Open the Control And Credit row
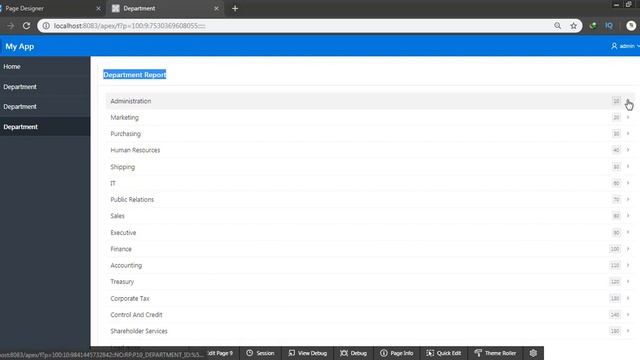This screenshot has width=640, height=360. click(x=370, y=315)
